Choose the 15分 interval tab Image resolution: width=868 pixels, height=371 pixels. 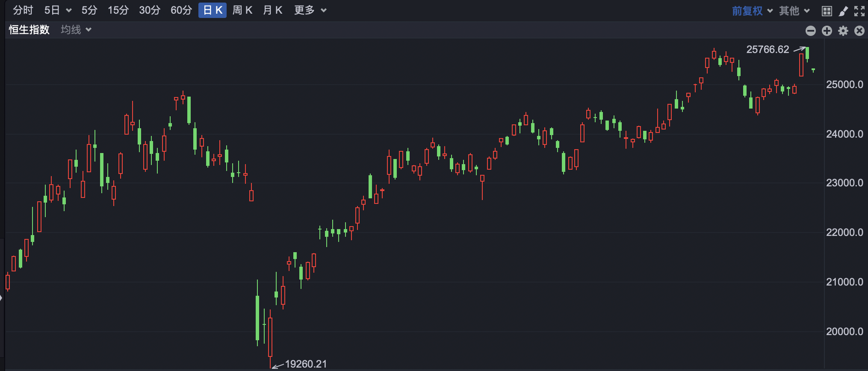(118, 10)
